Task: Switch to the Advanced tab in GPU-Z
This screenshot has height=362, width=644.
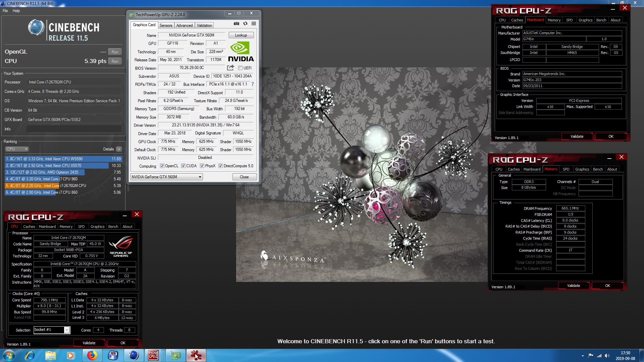Action: pyautogui.click(x=184, y=25)
